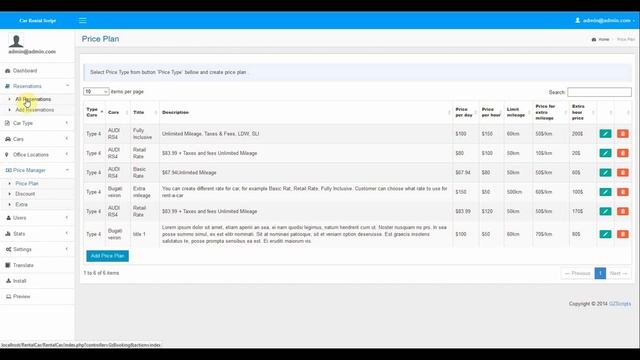
Task: Open the Extra submenu item
Action: tap(22, 204)
